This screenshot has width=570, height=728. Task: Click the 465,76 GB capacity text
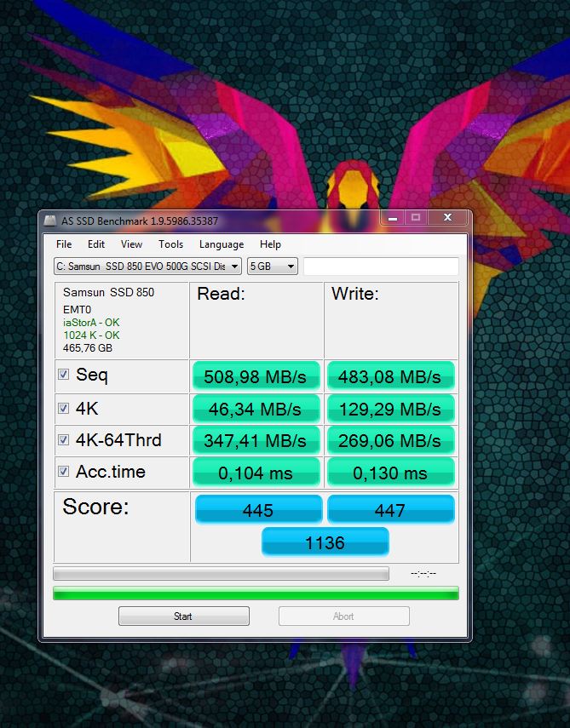[88, 347]
